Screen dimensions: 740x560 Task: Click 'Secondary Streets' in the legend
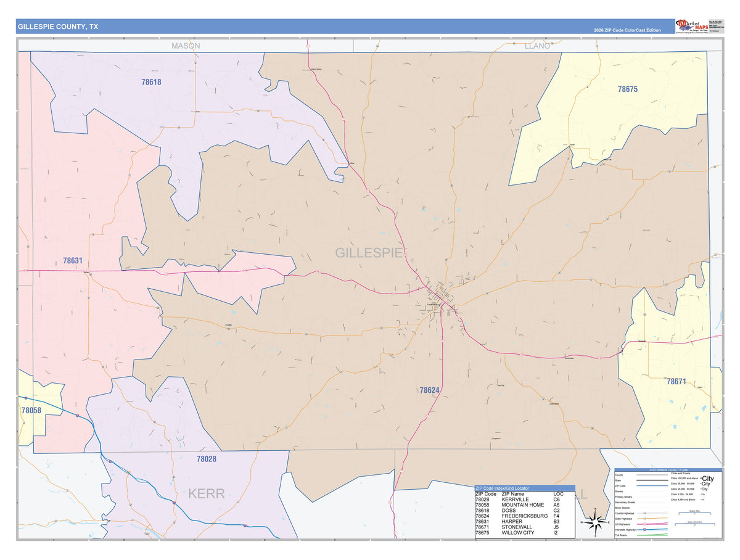[625, 503]
